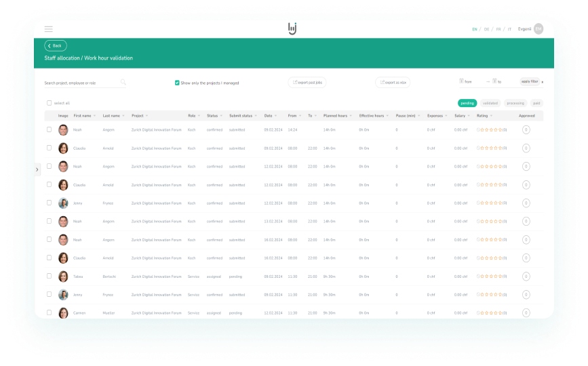The width and height of the screenshot is (588, 366).
Task: Expand the left side panel chevron
Action: [x=37, y=169]
